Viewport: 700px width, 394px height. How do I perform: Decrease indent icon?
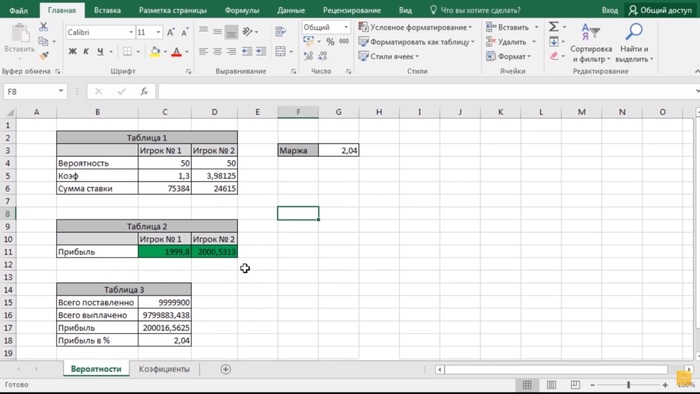247,52
